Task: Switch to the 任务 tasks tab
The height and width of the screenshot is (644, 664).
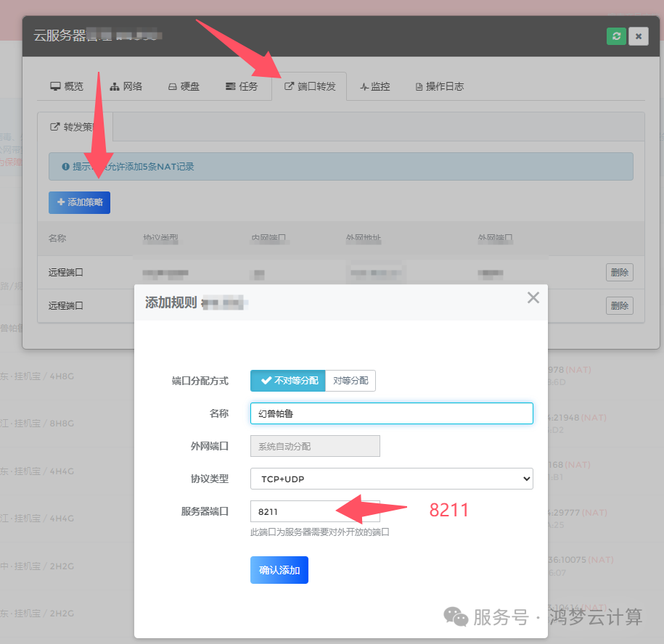Action: pyautogui.click(x=242, y=86)
